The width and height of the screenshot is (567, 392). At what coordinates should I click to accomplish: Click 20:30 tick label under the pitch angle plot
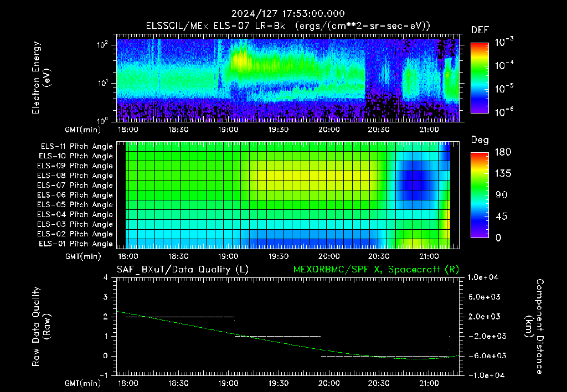pyautogui.click(x=379, y=256)
